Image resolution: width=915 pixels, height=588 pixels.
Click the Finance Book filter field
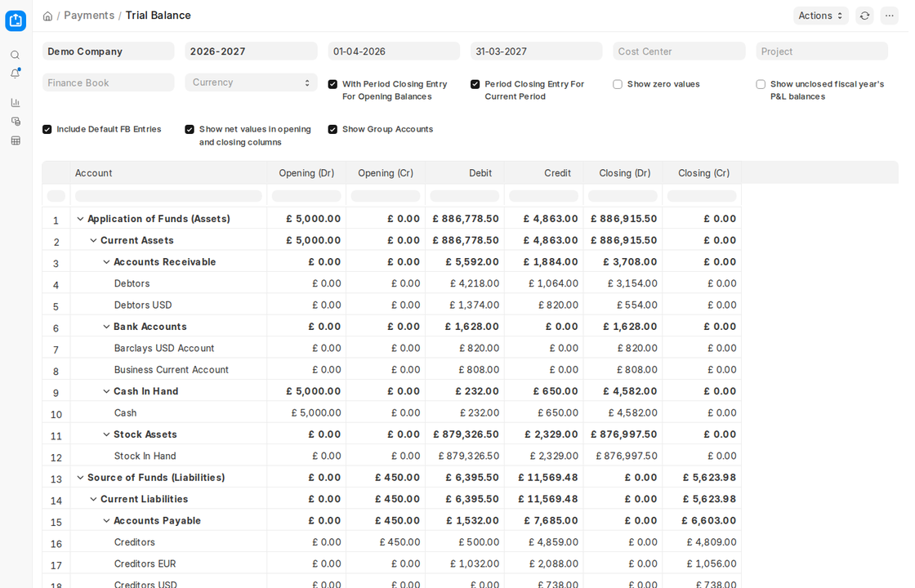tap(108, 82)
